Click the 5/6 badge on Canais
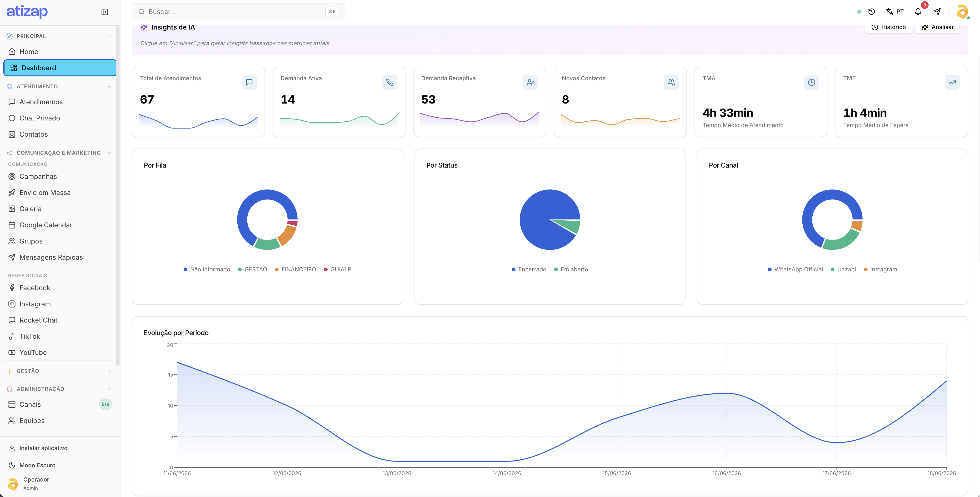 pyautogui.click(x=105, y=405)
